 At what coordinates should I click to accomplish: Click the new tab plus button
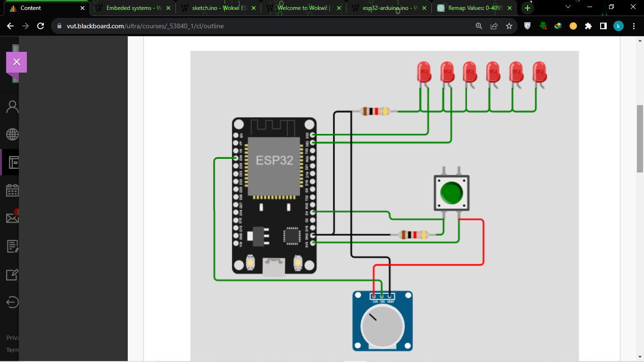(x=527, y=8)
